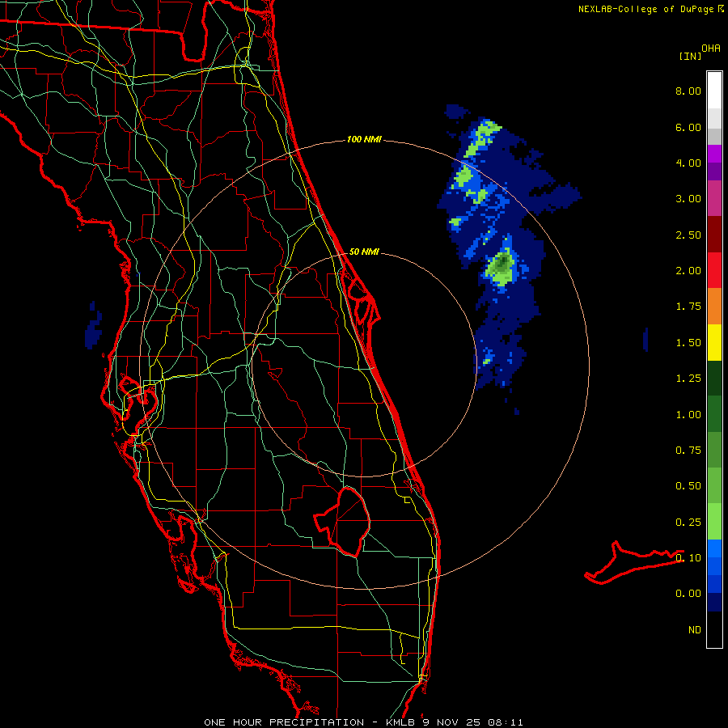The width and height of the screenshot is (728, 728).
Task: Click the 100 NMI range ring label
Action: point(364,139)
